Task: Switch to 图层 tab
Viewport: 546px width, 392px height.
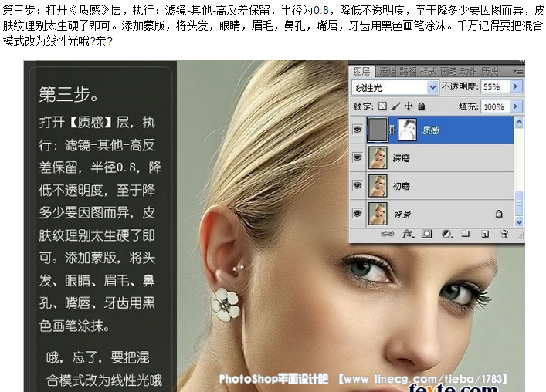Action: [x=361, y=71]
